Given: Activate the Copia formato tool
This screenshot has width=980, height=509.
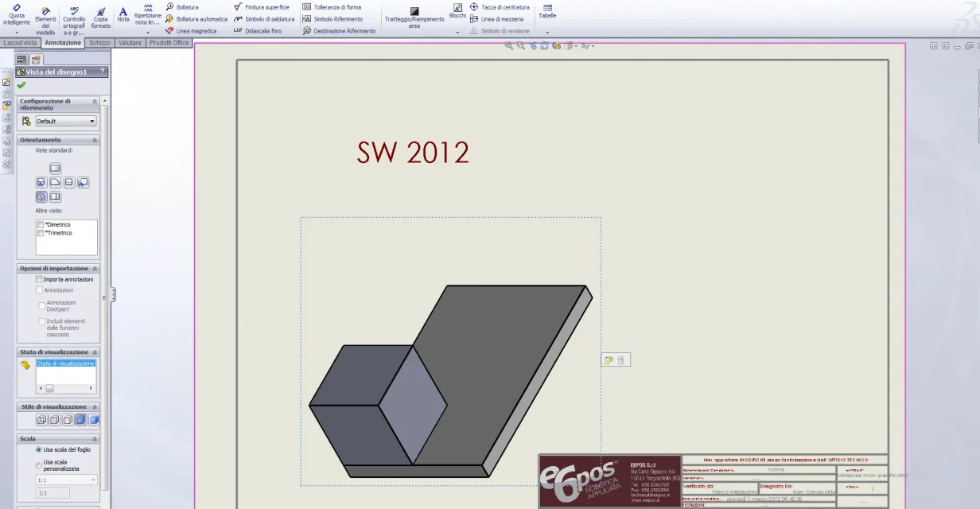Looking at the screenshot, I should 101,17.
